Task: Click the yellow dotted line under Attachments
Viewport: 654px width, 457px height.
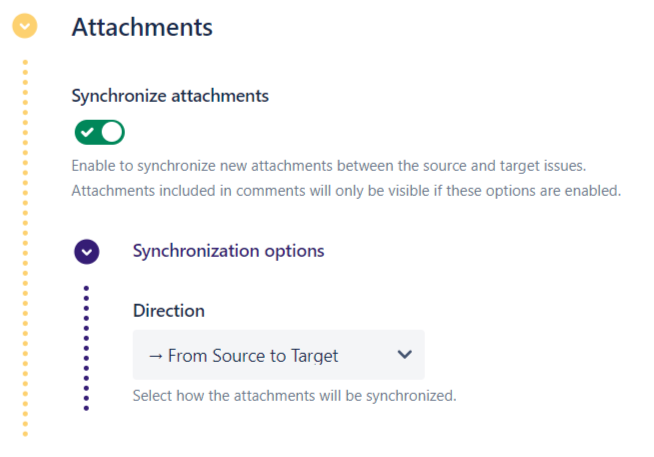Action: [25, 250]
